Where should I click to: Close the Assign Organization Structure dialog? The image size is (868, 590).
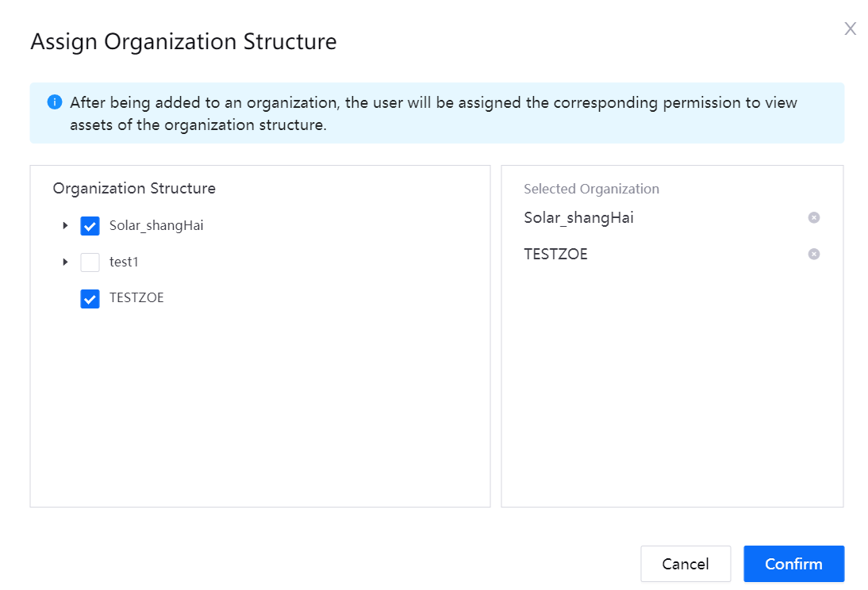click(850, 29)
